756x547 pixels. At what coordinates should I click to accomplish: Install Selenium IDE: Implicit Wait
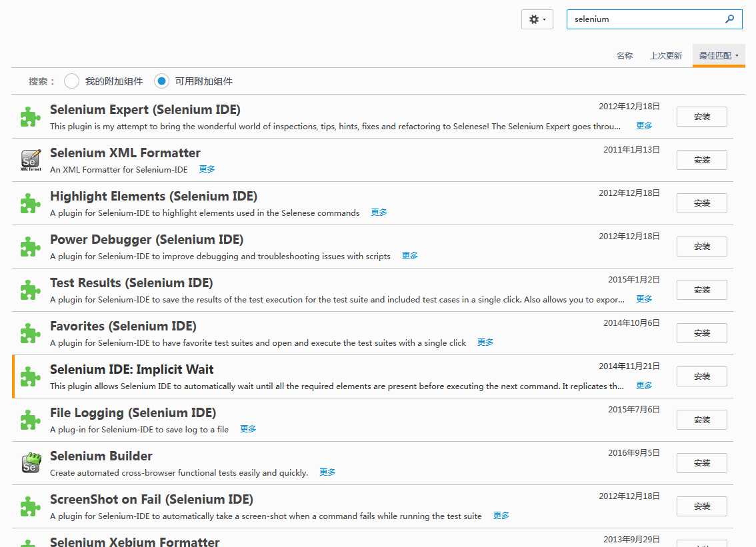click(x=701, y=376)
